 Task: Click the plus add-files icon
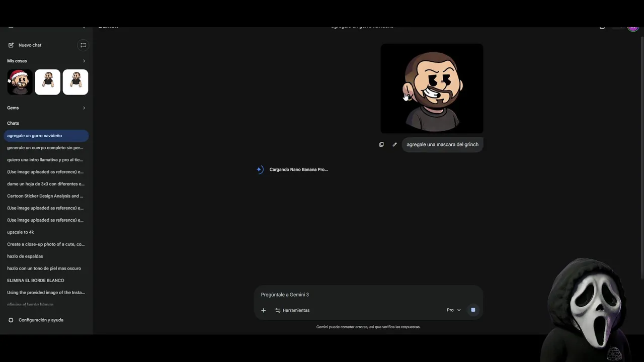click(263, 310)
